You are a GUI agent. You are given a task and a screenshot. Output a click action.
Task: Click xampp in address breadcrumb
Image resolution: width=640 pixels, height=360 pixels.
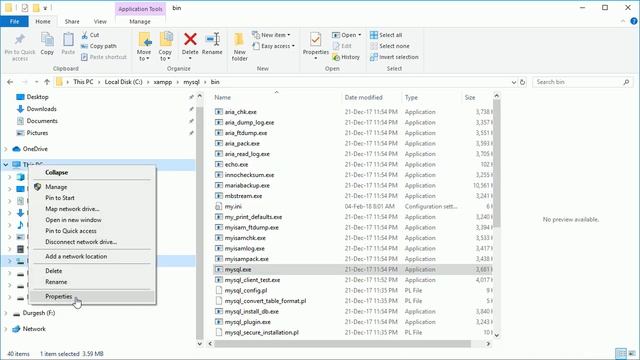(x=163, y=82)
